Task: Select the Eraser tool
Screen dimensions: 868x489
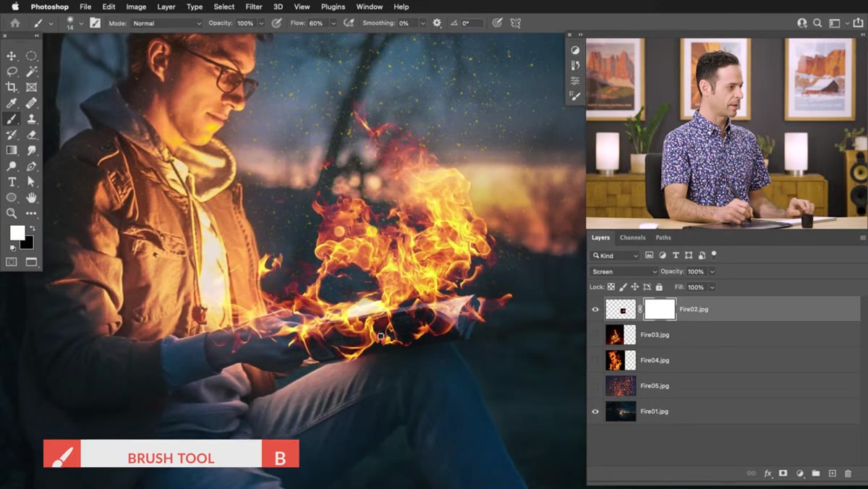Action: [x=31, y=135]
